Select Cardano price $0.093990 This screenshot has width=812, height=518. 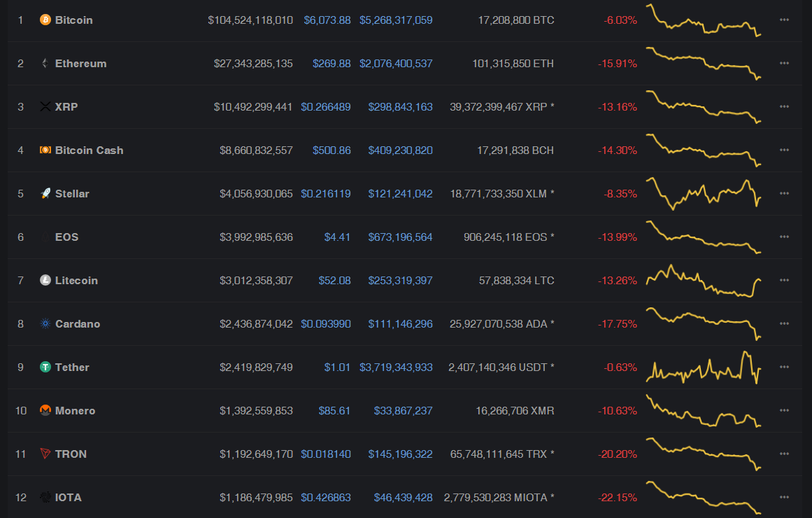[326, 323]
